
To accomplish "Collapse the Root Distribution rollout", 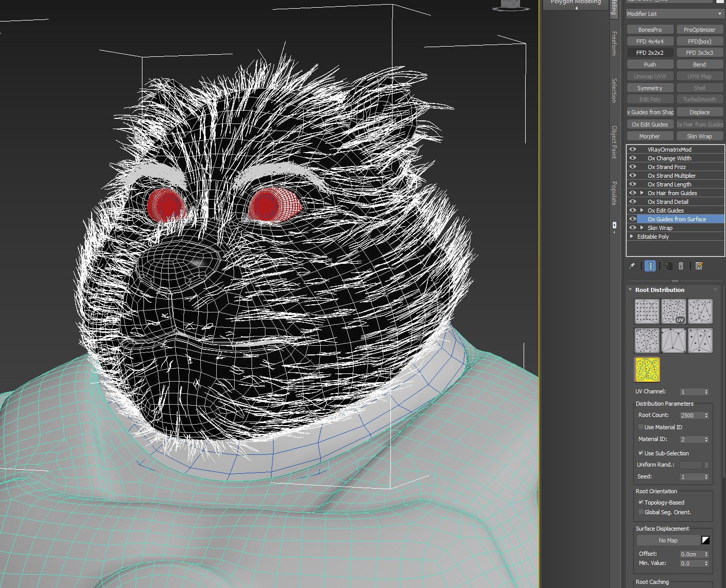I will tap(631, 290).
